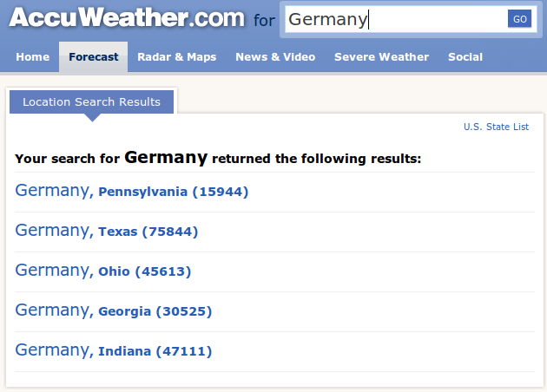
Task: Switch to the Social tab
Action: (465, 56)
